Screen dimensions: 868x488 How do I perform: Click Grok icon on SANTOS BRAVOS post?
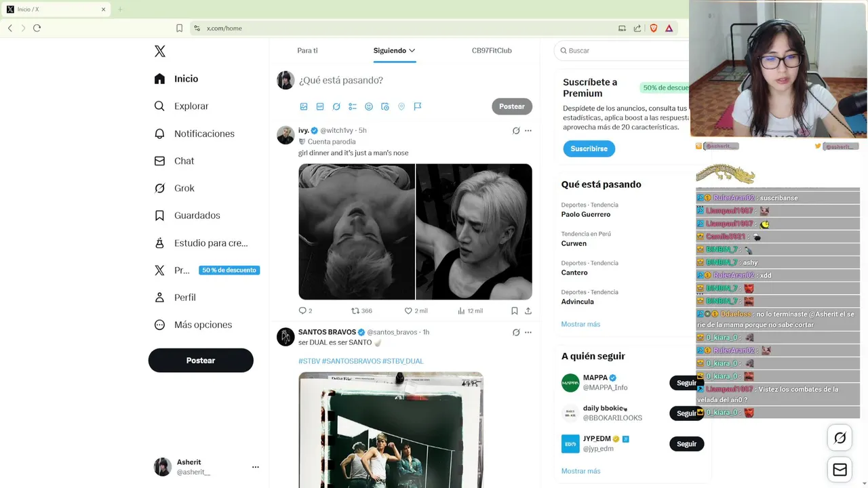pyautogui.click(x=516, y=332)
